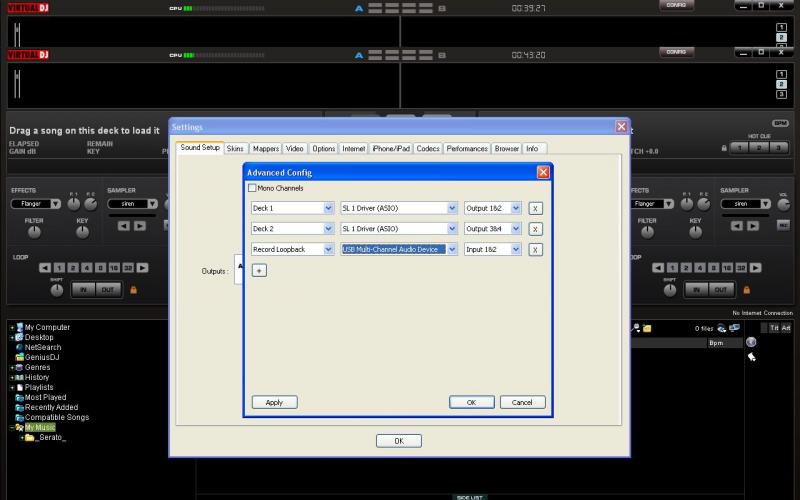This screenshot has width=800, height=500.
Task: Remove the Deck 2 row with X
Action: [535, 229]
